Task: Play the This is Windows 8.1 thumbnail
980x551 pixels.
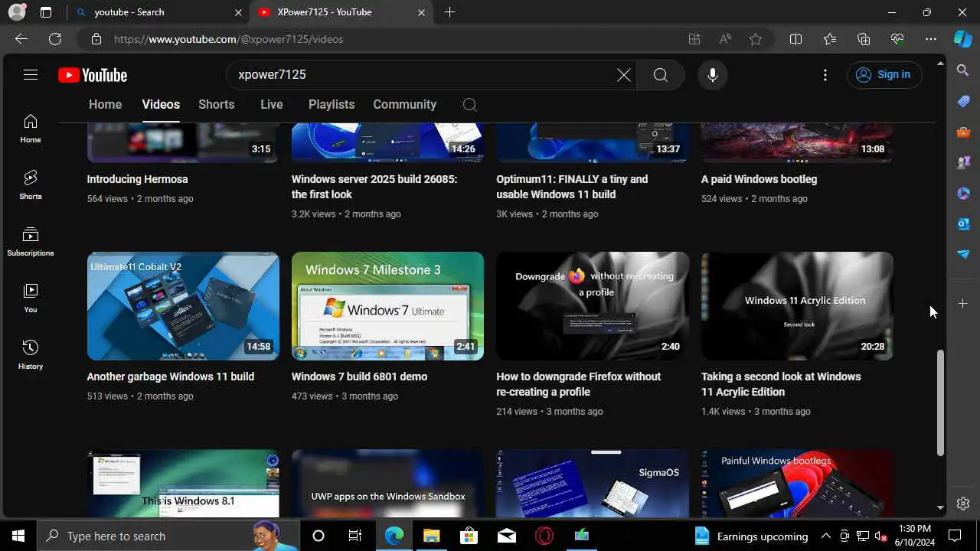Action: tap(183, 484)
